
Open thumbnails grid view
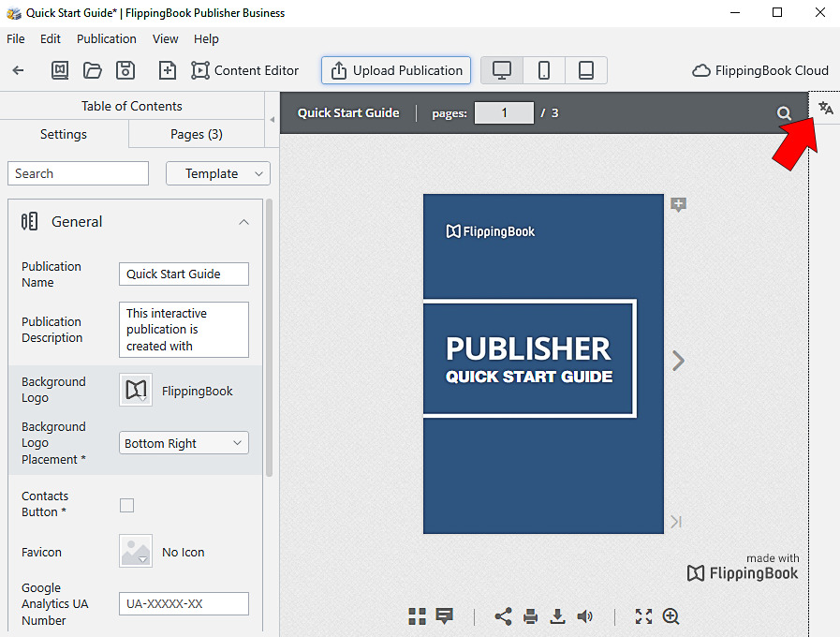(417, 616)
